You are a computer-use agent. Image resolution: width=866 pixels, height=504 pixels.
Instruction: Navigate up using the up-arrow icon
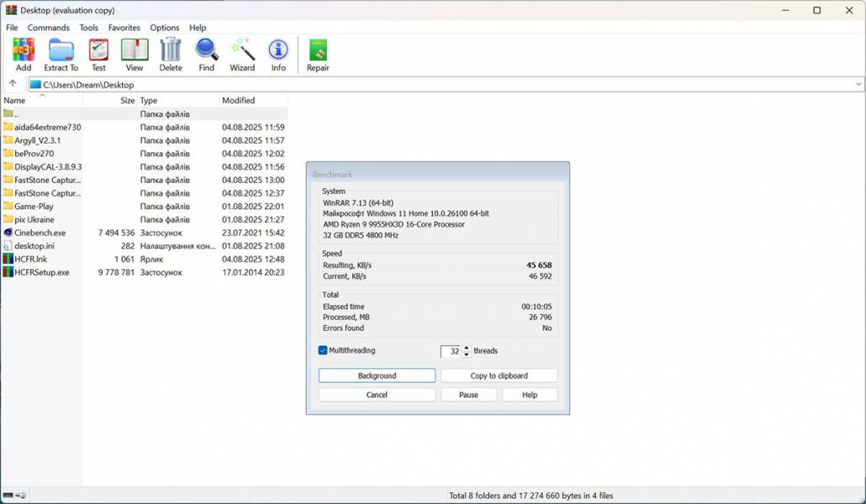(x=13, y=84)
